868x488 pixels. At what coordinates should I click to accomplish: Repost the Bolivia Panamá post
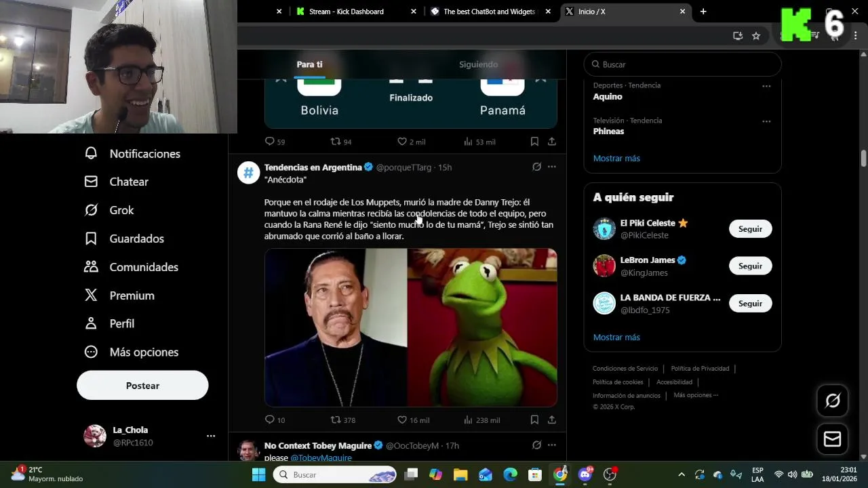click(x=336, y=142)
